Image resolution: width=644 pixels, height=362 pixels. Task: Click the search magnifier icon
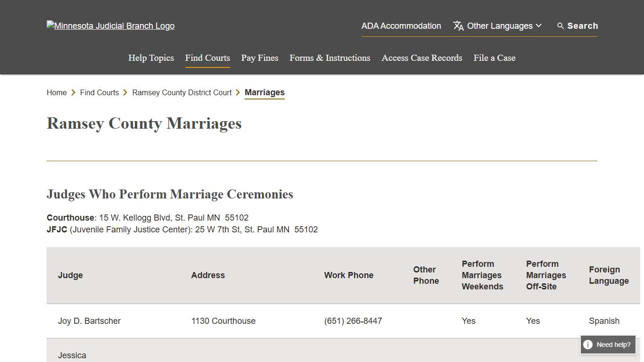click(560, 26)
